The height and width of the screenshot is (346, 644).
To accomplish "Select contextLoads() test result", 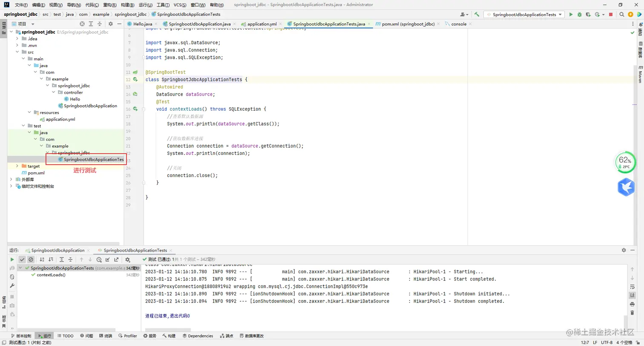I will click(51, 275).
